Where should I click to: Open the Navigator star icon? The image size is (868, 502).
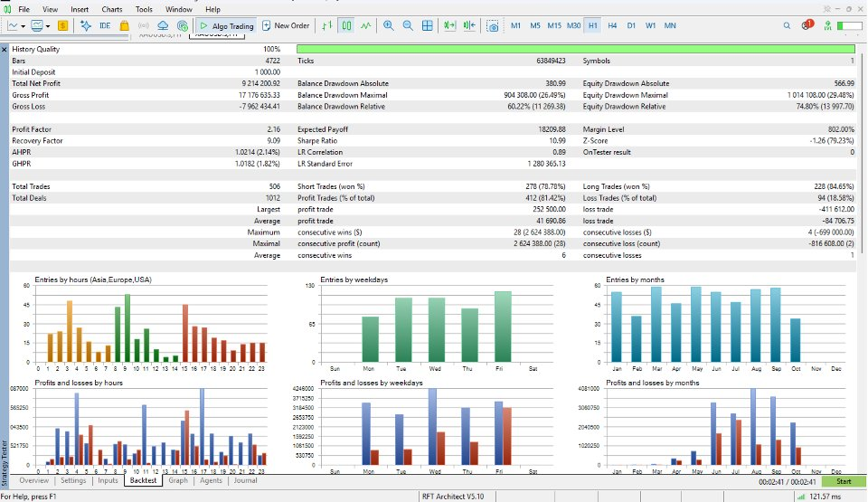(x=86, y=25)
